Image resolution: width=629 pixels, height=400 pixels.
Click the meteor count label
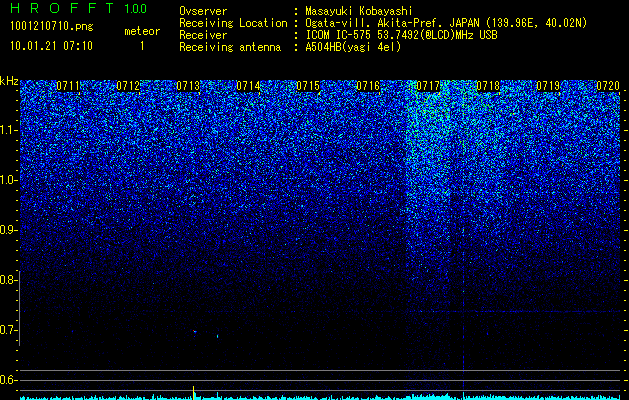(x=142, y=31)
